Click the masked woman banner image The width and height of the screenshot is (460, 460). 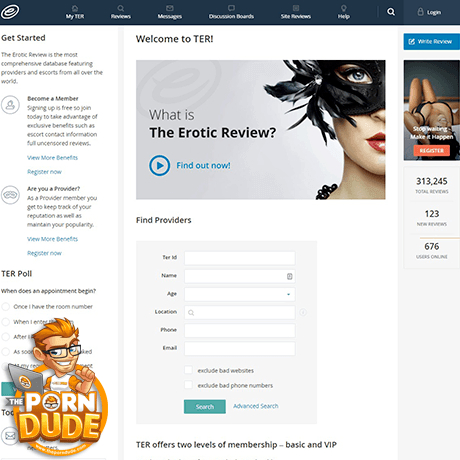coord(261,130)
